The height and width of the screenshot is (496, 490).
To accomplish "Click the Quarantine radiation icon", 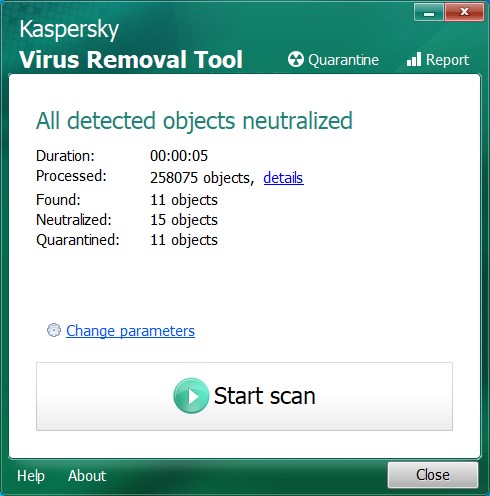I will click(x=296, y=60).
